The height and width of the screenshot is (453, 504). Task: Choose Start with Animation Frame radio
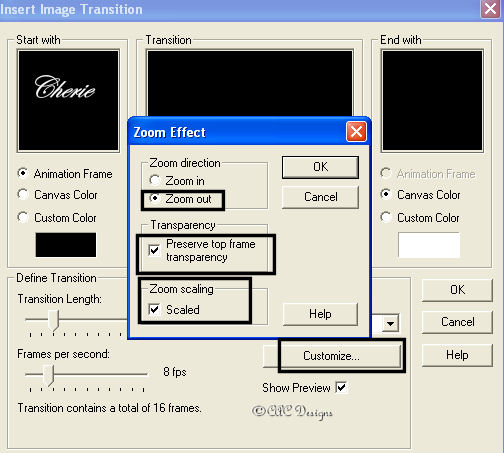23,173
